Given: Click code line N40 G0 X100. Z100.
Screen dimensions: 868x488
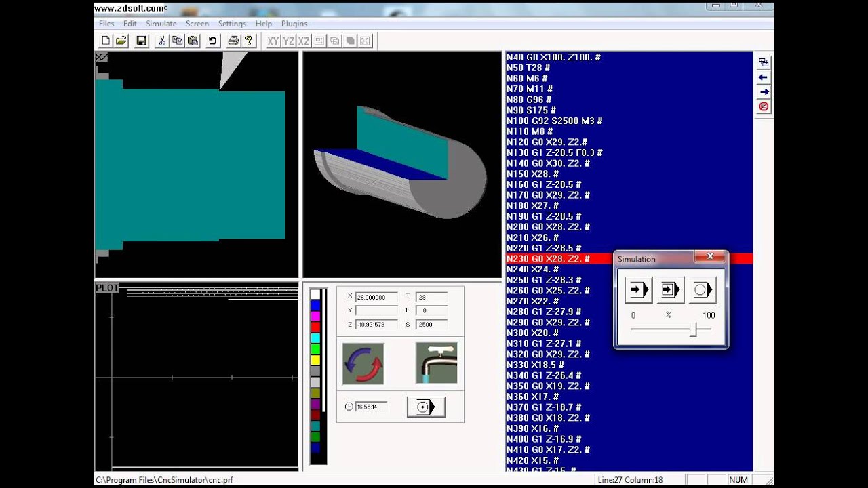Looking at the screenshot, I should click(553, 58).
